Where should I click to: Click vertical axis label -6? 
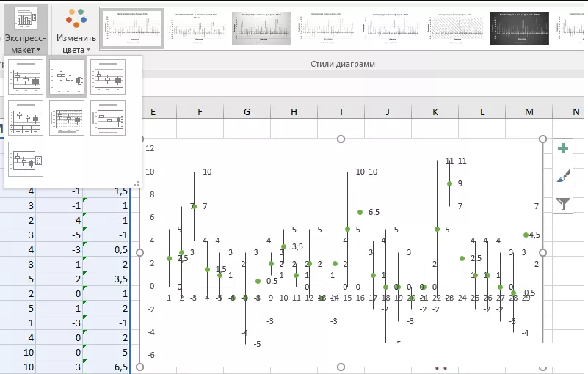click(150, 355)
